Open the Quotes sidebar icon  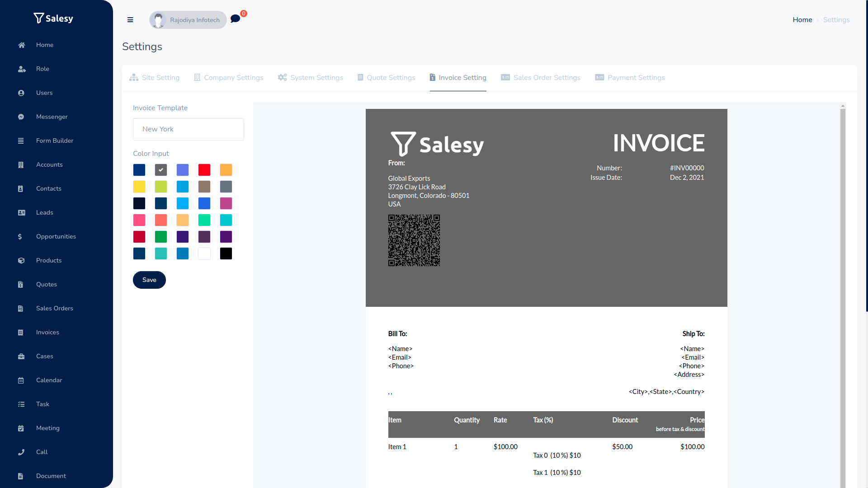[21, 284]
